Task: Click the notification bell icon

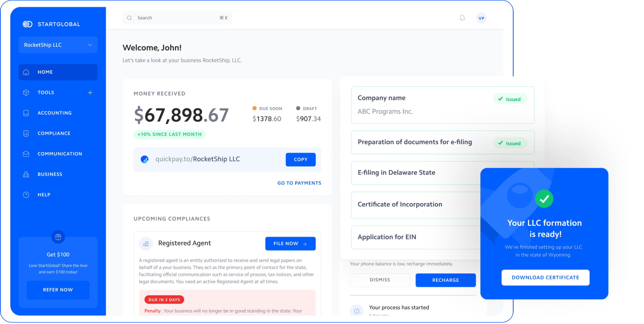Action: pos(462,18)
